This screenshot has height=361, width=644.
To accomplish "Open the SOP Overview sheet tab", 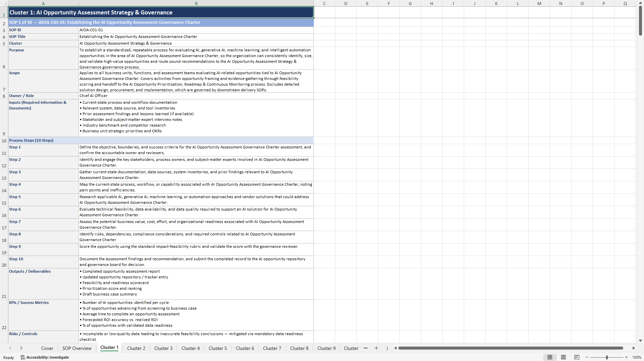I will click(77, 348).
